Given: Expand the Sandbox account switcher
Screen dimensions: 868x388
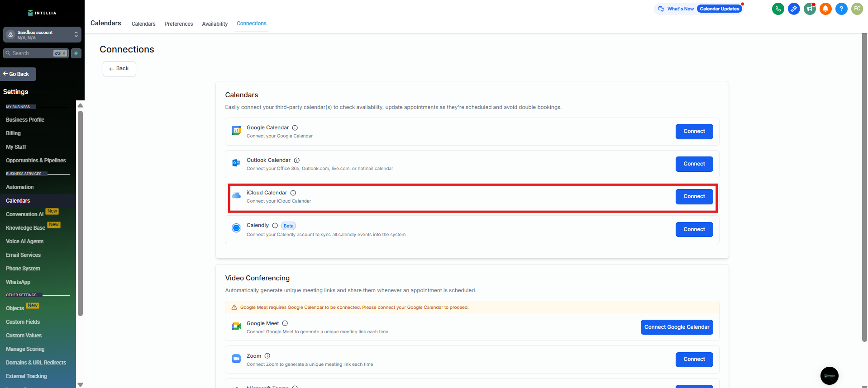Looking at the screenshot, I should [42, 35].
